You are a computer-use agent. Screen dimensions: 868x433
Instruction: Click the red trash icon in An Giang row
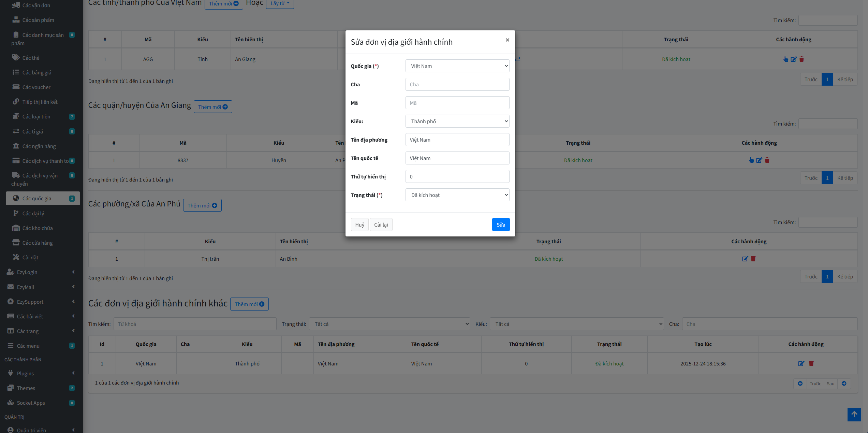(801, 59)
